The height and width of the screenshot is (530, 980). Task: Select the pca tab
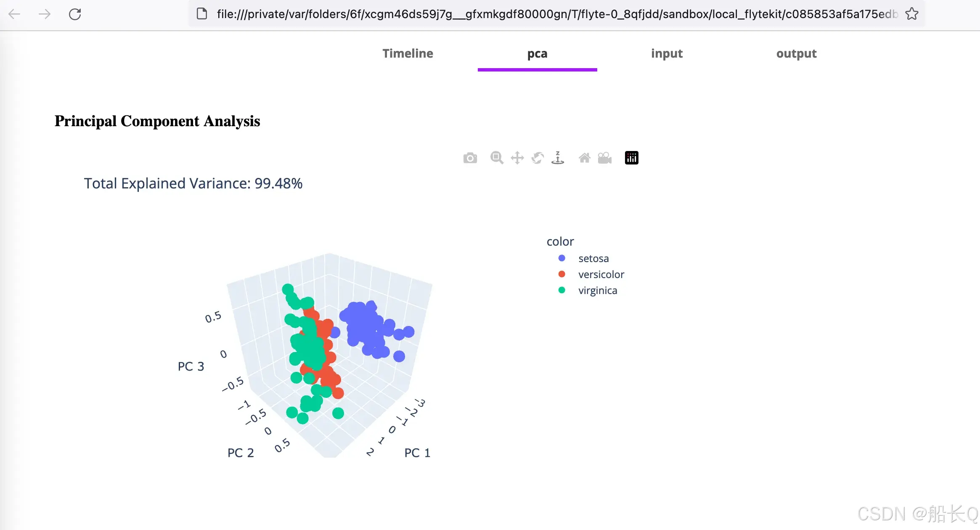pyautogui.click(x=537, y=53)
